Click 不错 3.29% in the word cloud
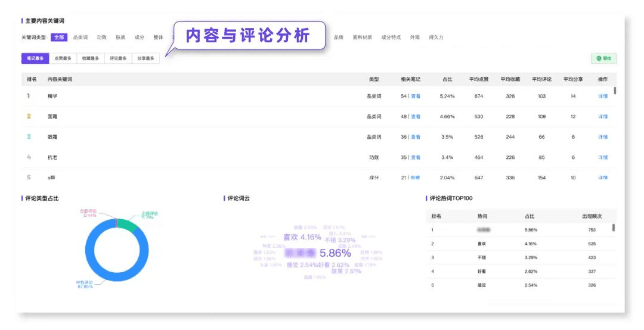Screen dimensions: 644x330 tap(340, 240)
